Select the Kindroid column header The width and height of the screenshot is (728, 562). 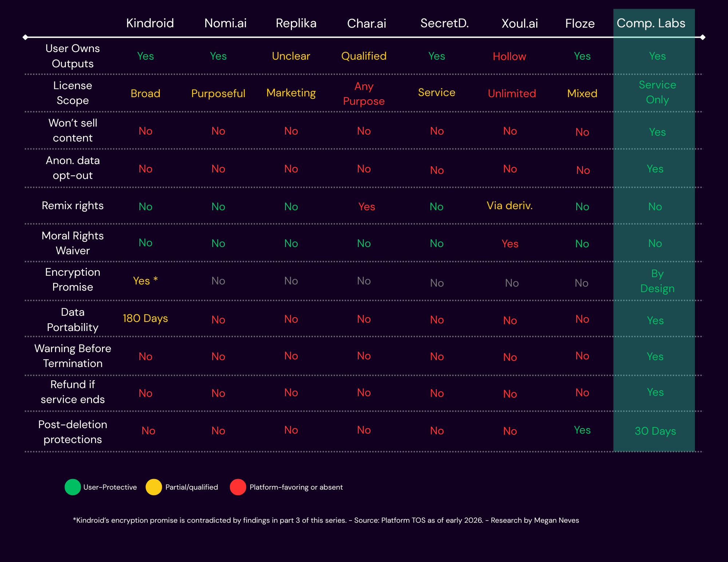pyautogui.click(x=150, y=23)
